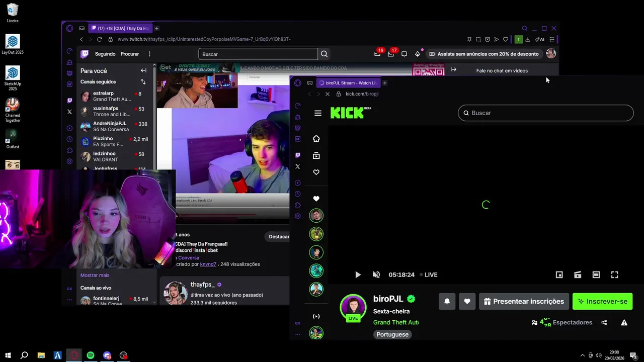Toggle biroPJL notification bell
This screenshot has height=362, width=644.
click(447, 301)
